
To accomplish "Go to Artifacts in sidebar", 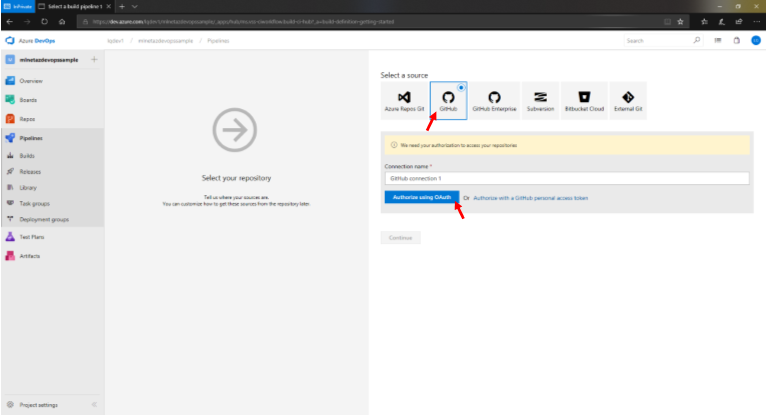I will [30, 256].
